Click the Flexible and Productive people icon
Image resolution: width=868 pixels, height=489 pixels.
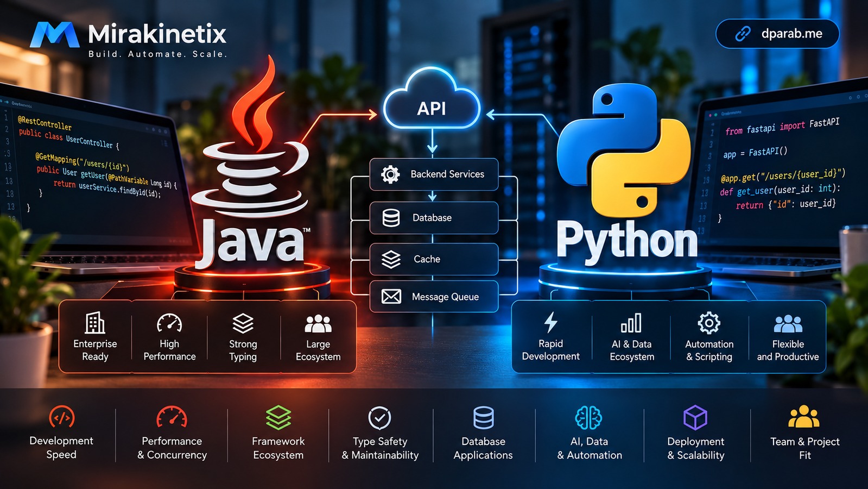[x=788, y=323]
